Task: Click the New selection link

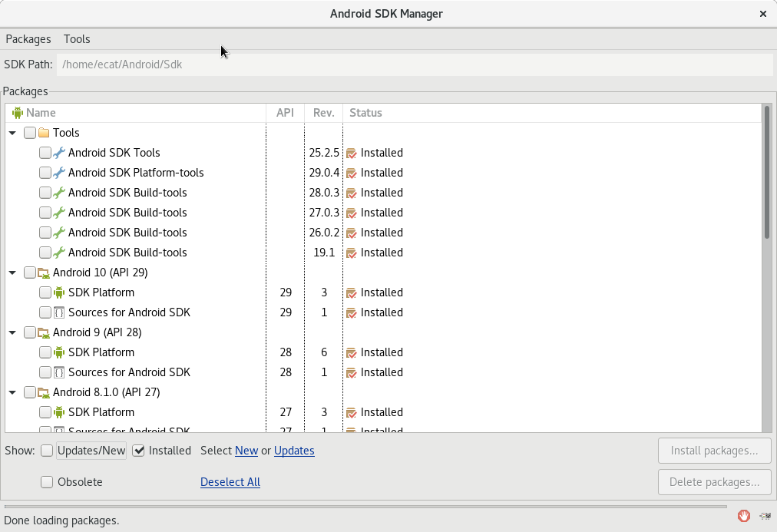Action: click(246, 451)
